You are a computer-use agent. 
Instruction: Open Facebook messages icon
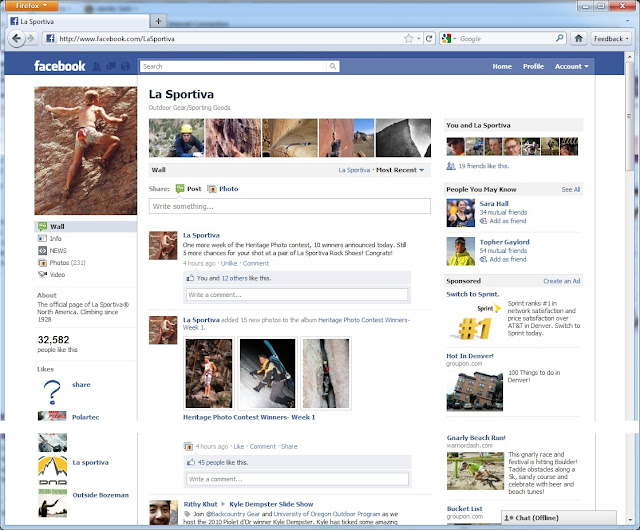111,66
